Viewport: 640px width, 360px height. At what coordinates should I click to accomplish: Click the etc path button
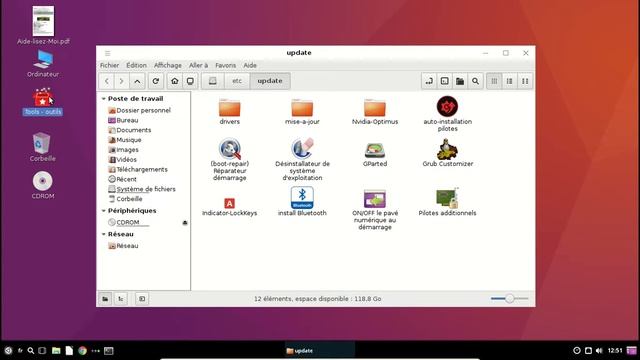237,81
